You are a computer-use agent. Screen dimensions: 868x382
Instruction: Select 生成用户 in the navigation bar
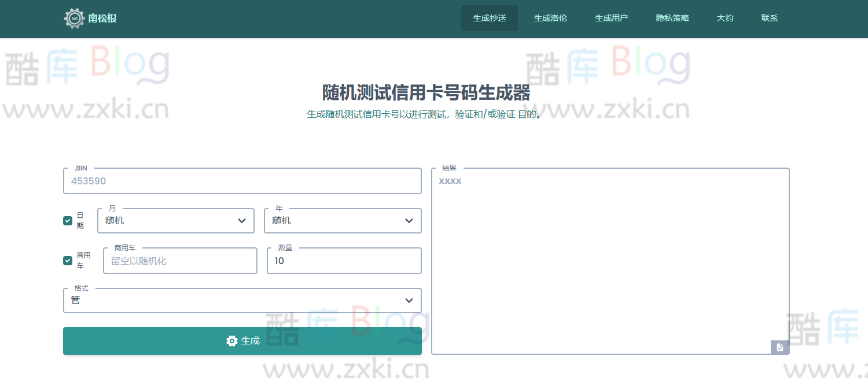click(611, 18)
